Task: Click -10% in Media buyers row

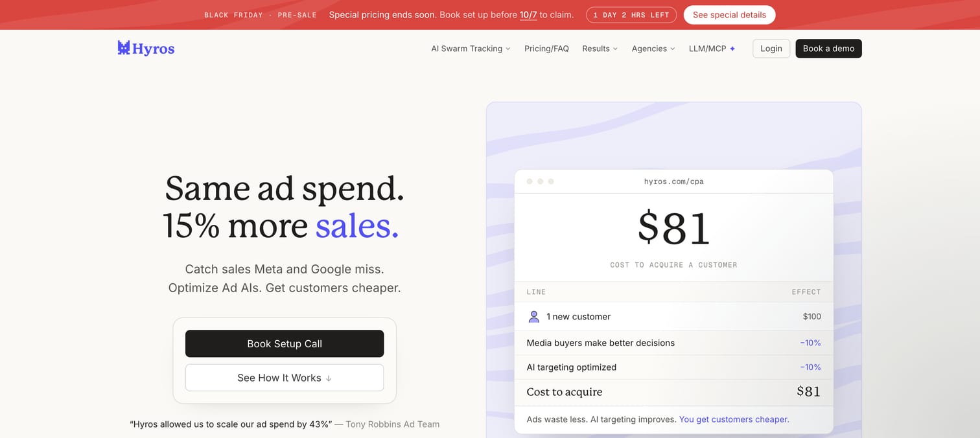Action: (810, 343)
